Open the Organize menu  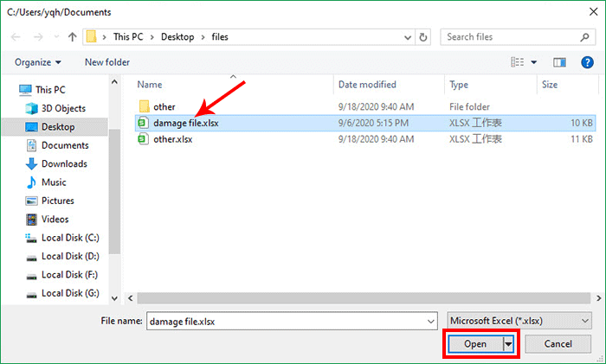(37, 62)
